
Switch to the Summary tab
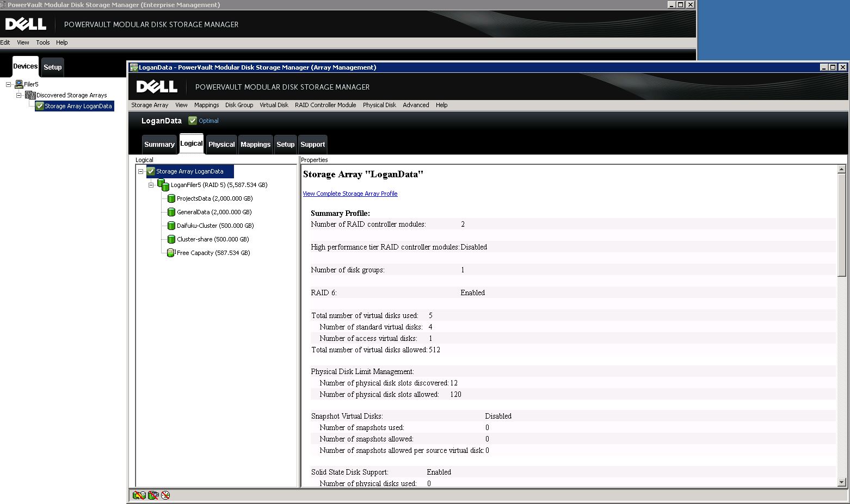pos(159,145)
